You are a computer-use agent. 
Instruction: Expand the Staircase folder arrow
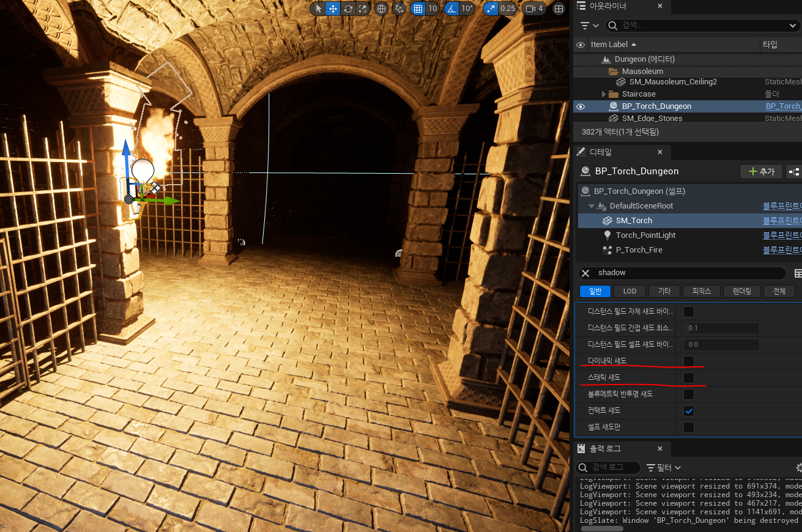(604, 94)
